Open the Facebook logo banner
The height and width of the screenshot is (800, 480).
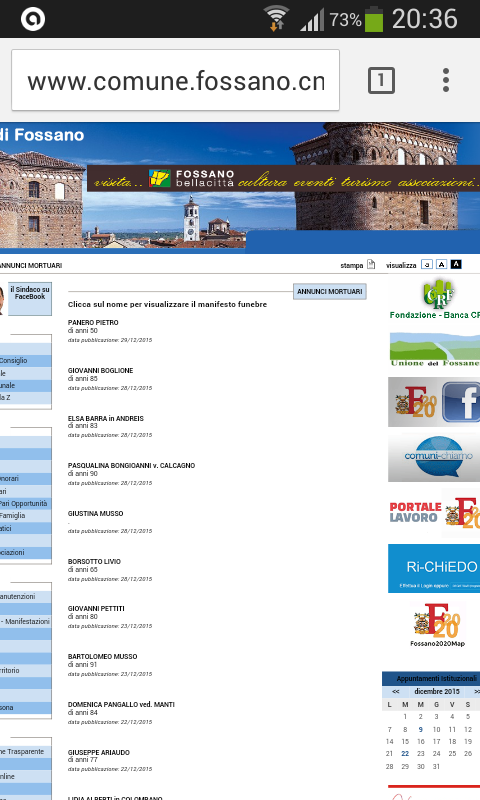[460, 402]
